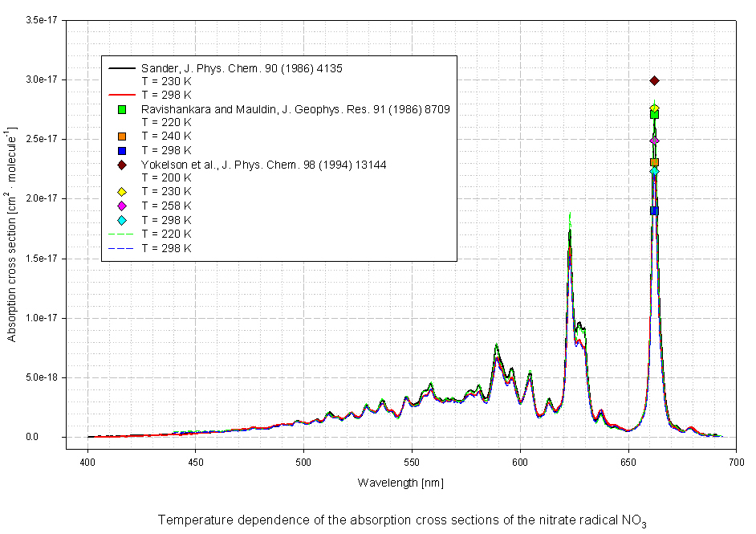
Task: Click the Sander, J. Phys. Chem. legend text
Action: (x=242, y=68)
